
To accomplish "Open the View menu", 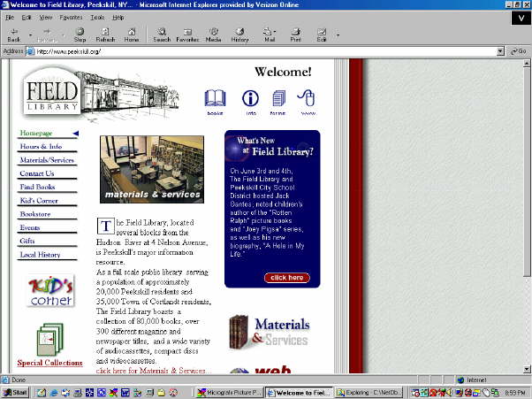I will point(46,18).
